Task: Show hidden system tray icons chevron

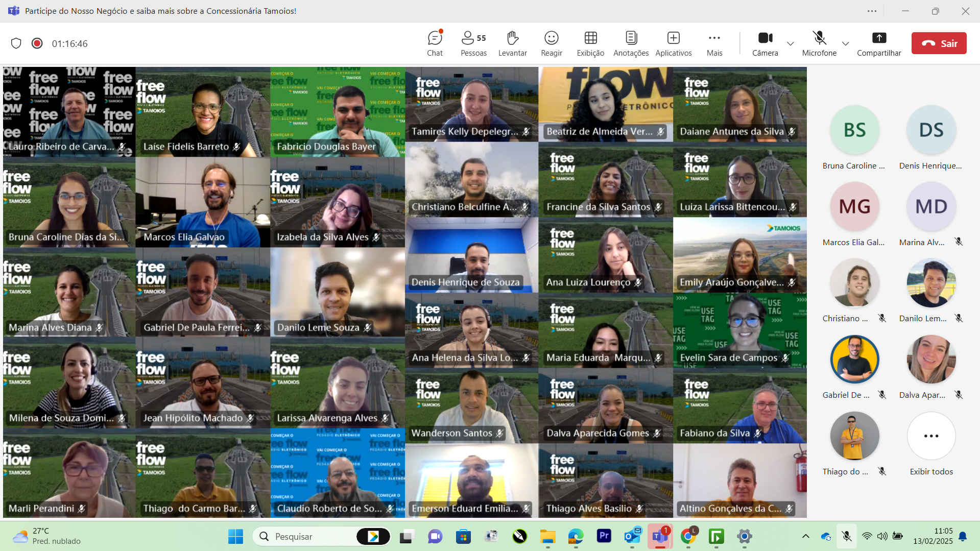Action: (806, 536)
